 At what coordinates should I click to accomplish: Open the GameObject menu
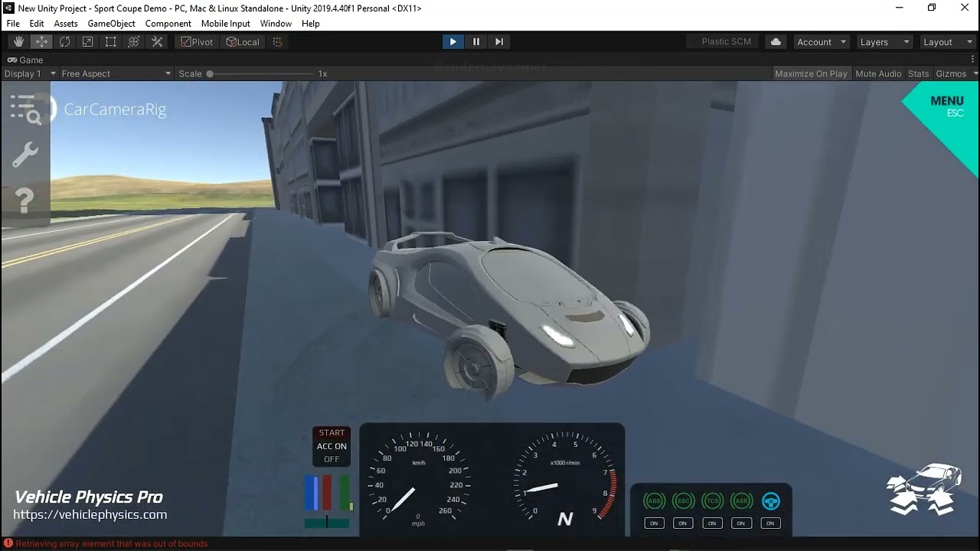click(112, 24)
